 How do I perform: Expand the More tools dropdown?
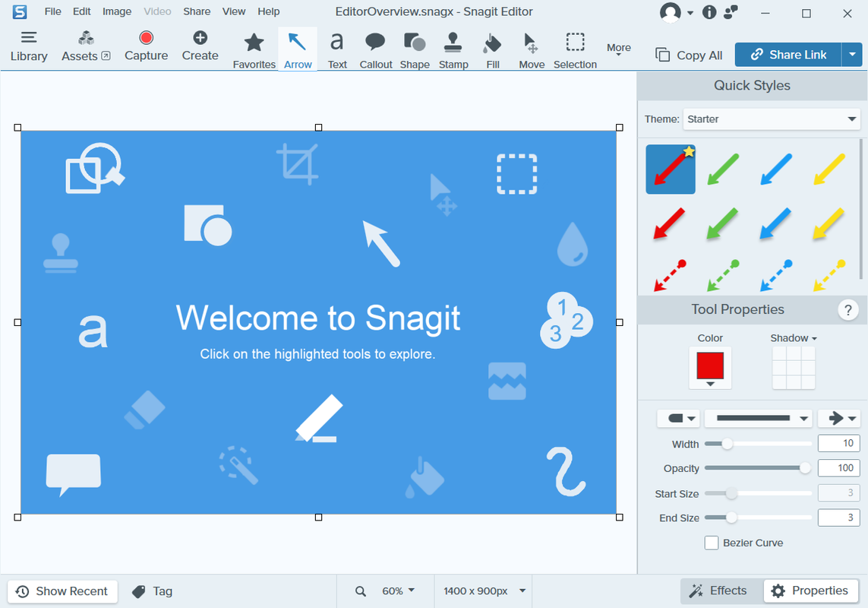(618, 49)
